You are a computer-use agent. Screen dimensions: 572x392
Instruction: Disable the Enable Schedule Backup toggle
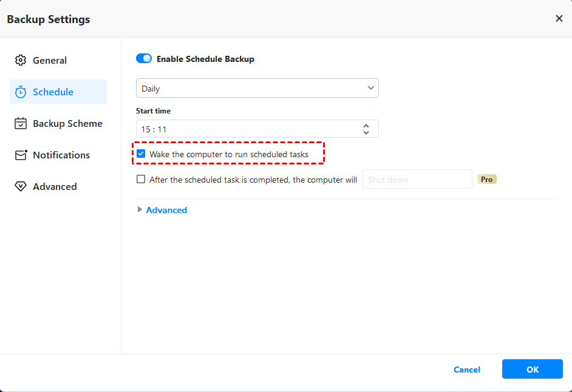coord(144,59)
